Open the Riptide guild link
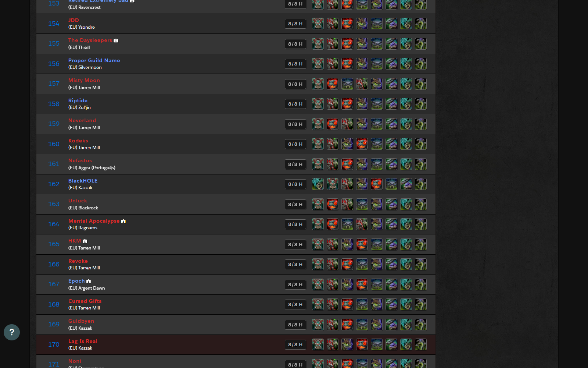 coord(78,100)
